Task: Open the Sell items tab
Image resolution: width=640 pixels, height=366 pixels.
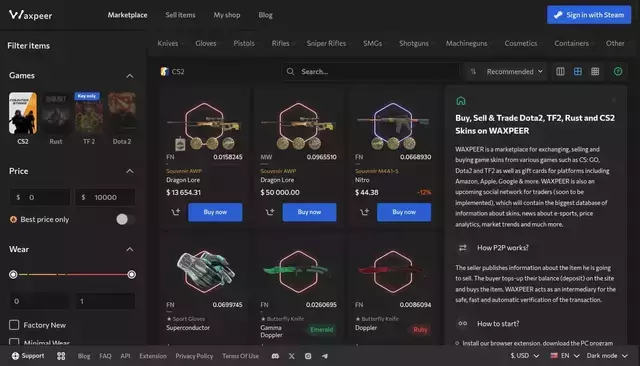Action: point(180,15)
